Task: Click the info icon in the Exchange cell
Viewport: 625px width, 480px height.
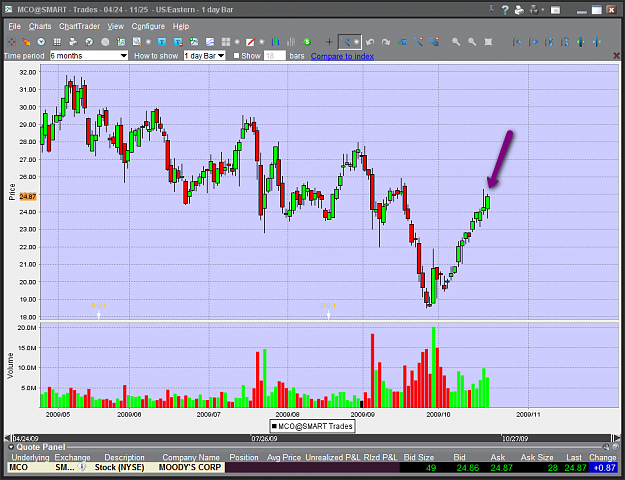Action: 82,467
